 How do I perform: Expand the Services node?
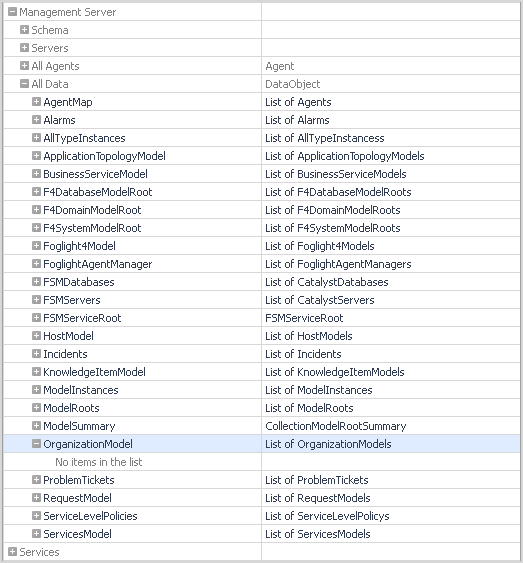pyautogui.click(x=12, y=552)
